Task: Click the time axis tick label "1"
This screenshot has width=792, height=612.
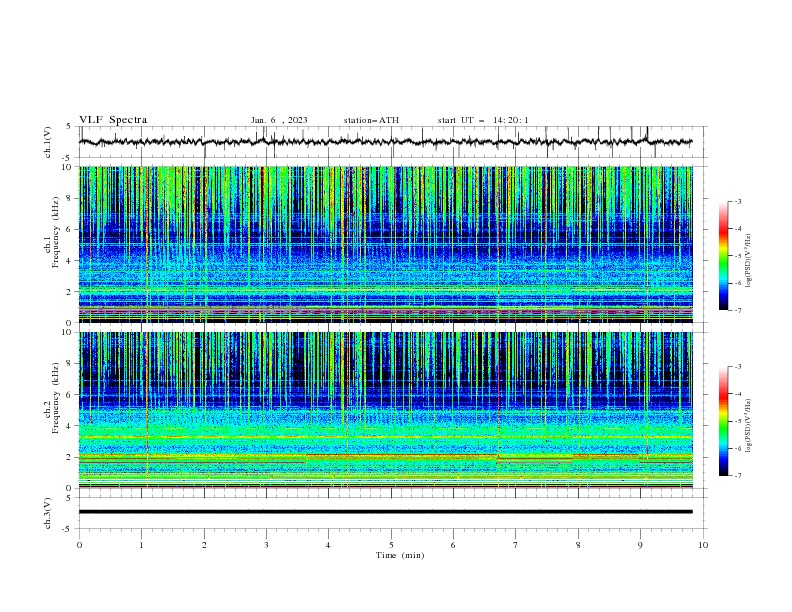Action: point(141,545)
